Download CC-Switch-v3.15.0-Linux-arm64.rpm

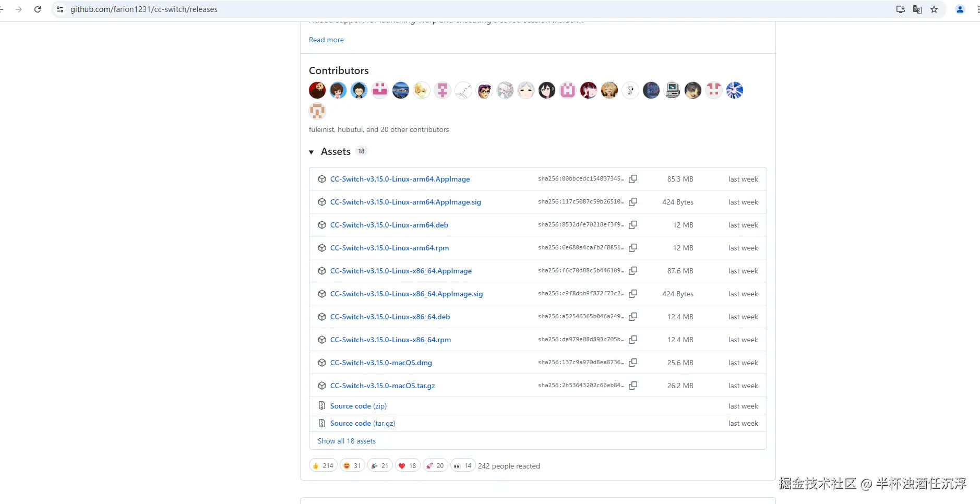click(x=389, y=248)
